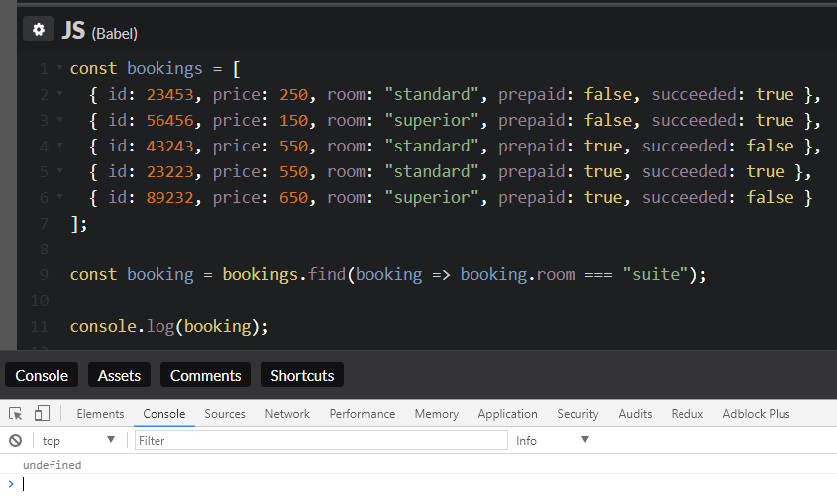This screenshot has width=837, height=504.
Task: Open the top context dropdown
Action: (x=78, y=440)
